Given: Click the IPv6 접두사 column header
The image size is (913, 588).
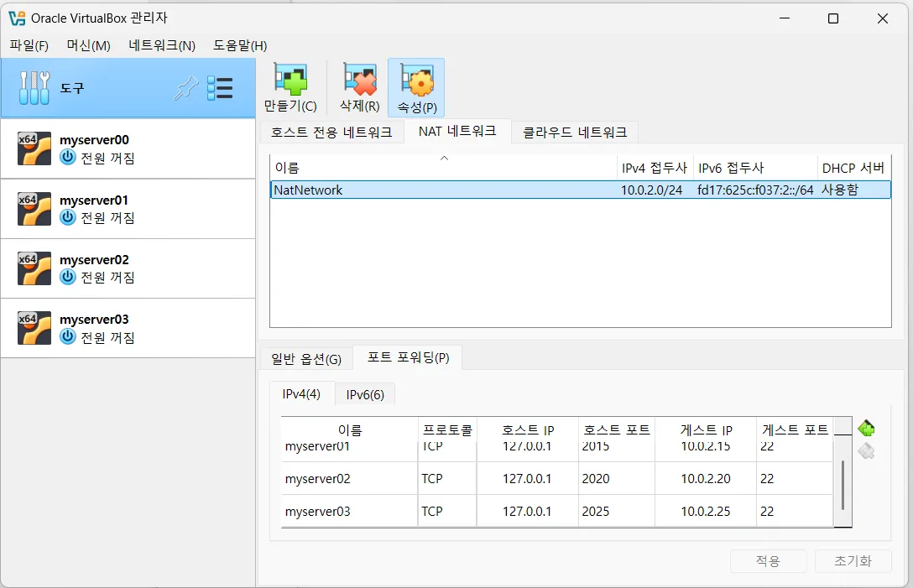Looking at the screenshot, I should (755, 168).
